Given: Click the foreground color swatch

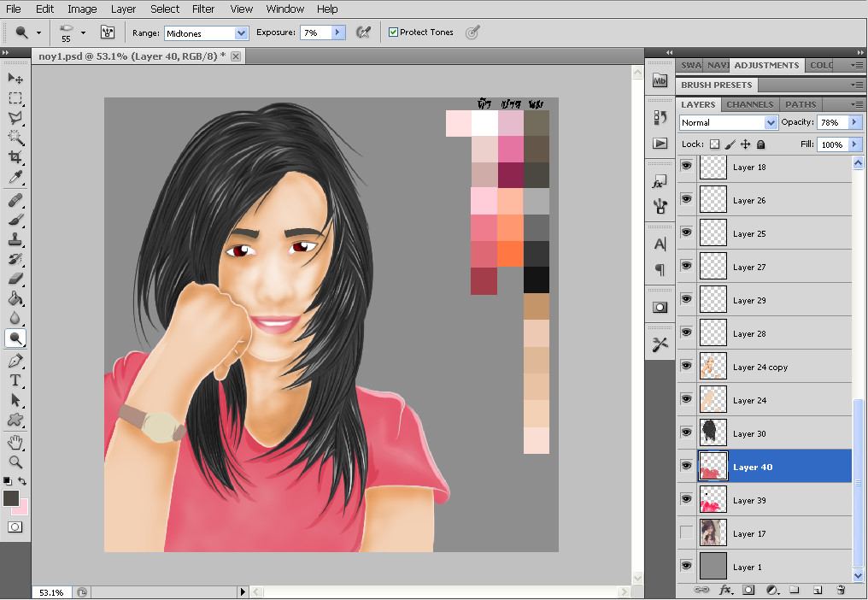Looking at the screenshot, I should [x=11, y=498].
